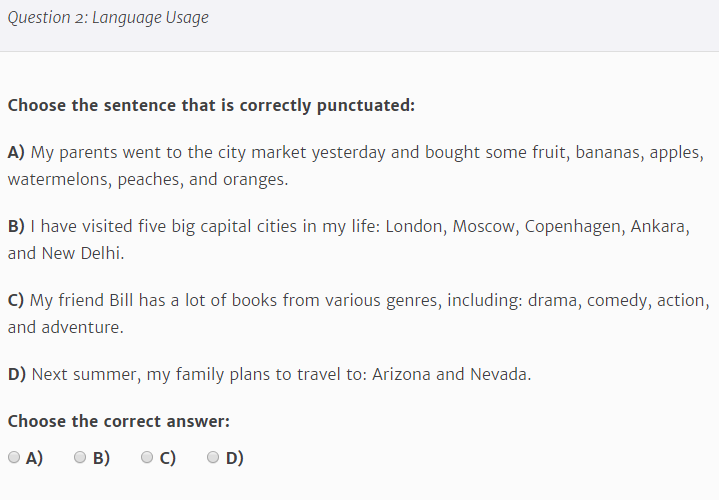Click the "Choose the correct answer:" label
Viewport: 719px width, 500px height.
click(119, 421)
